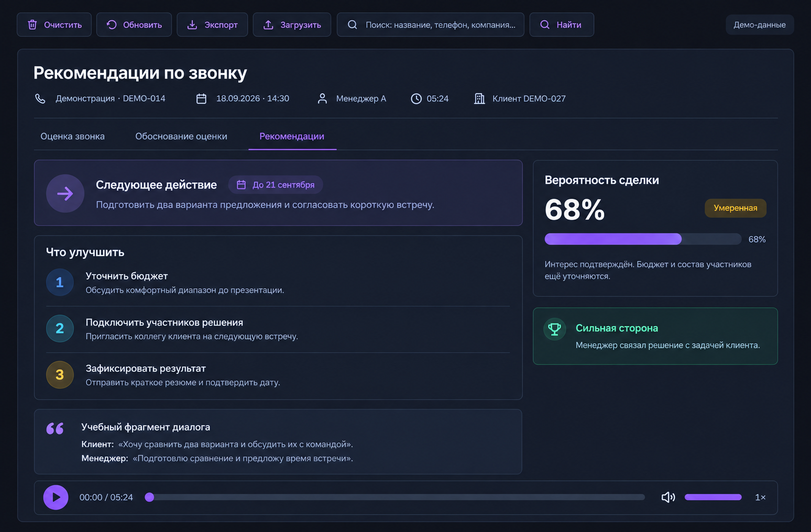Click the large 68% probability value
The width and height of the screenshot is (811, 532).
pyautogui.click(x=575, y=209)
